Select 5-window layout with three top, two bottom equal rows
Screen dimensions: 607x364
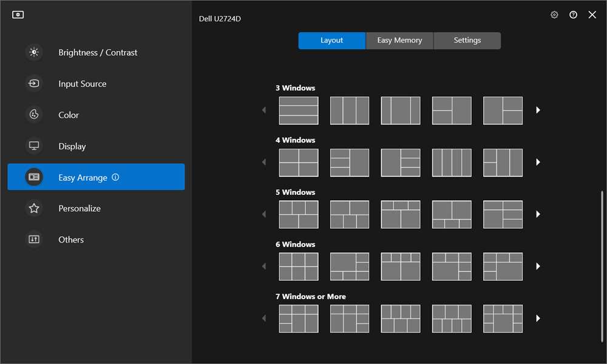coord(299,215)
